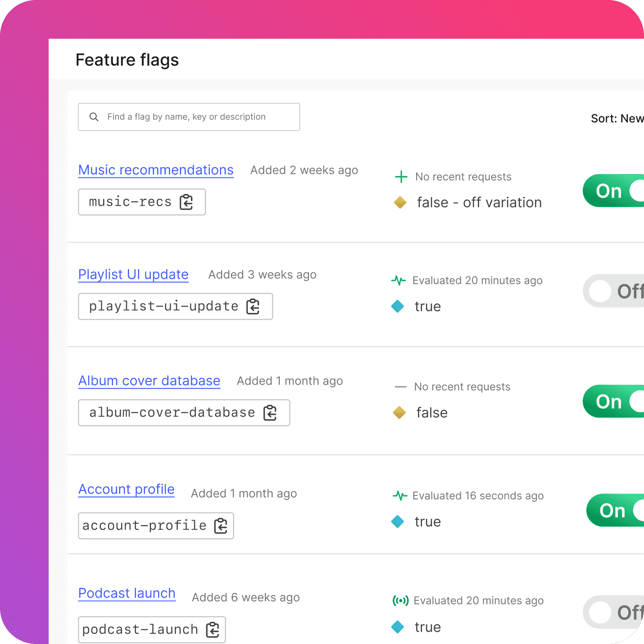
Task: Switch off the Album cover database toggle
Action: (613, 401)
